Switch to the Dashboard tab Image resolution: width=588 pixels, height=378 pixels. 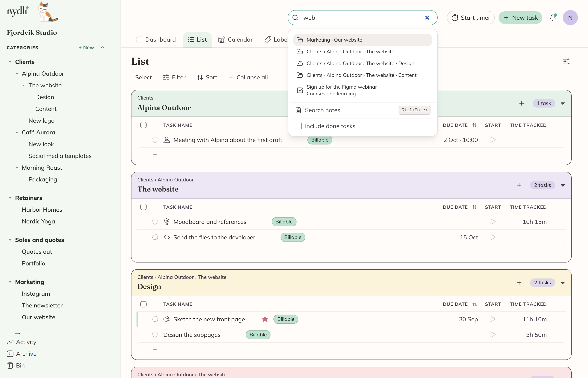pyautogui.click(x=156, y=39)
